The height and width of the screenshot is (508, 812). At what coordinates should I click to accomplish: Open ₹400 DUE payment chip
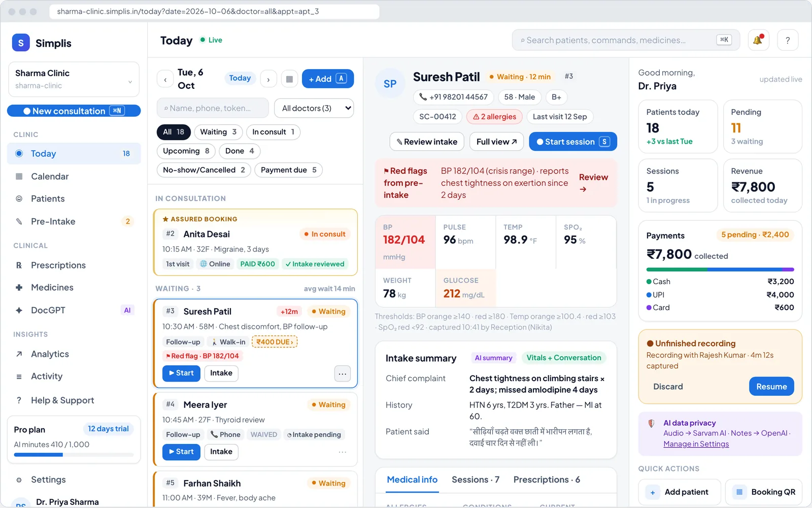point(275,342)
